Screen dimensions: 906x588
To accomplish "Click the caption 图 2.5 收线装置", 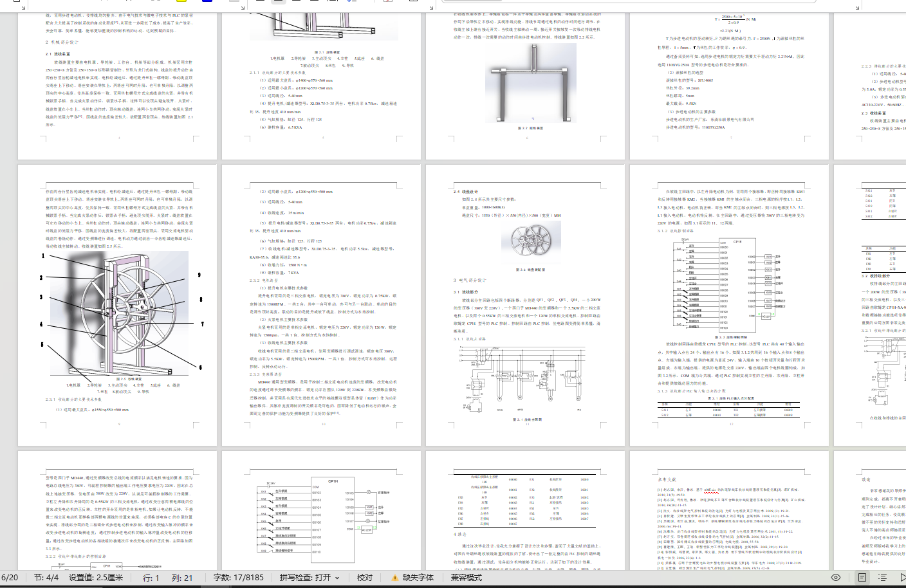I will [129, 379].
